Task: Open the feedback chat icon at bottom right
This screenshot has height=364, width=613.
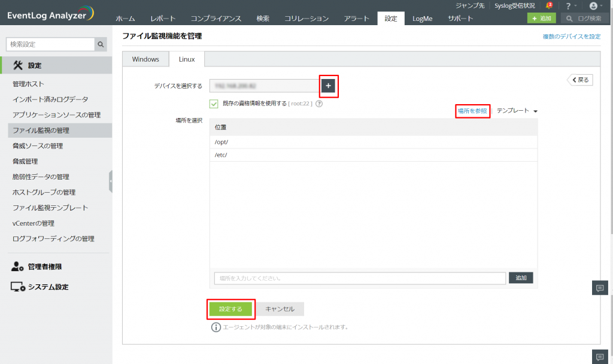Action: (x=600, y=356)
